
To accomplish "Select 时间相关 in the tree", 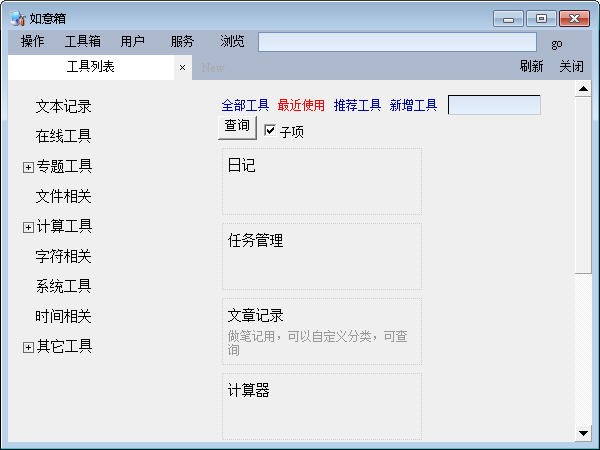I will [64, 316].
